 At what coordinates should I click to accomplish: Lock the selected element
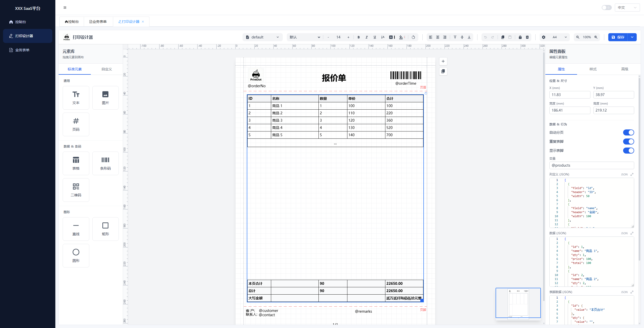(x=520, y=37)
